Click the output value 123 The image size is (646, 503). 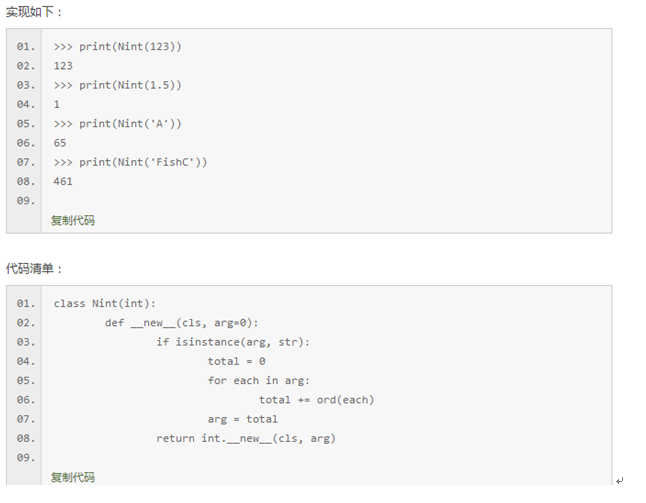pos(63,66)
